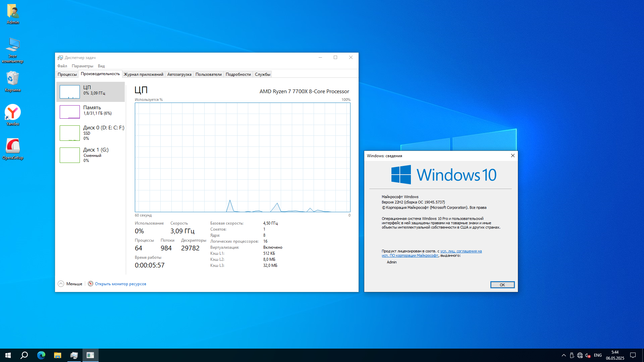Open the Recycle Bin (Корзина) desktop icon
The width and height of the screenshot is (644, 362).
pyautogui.click(x=13, y=81)
